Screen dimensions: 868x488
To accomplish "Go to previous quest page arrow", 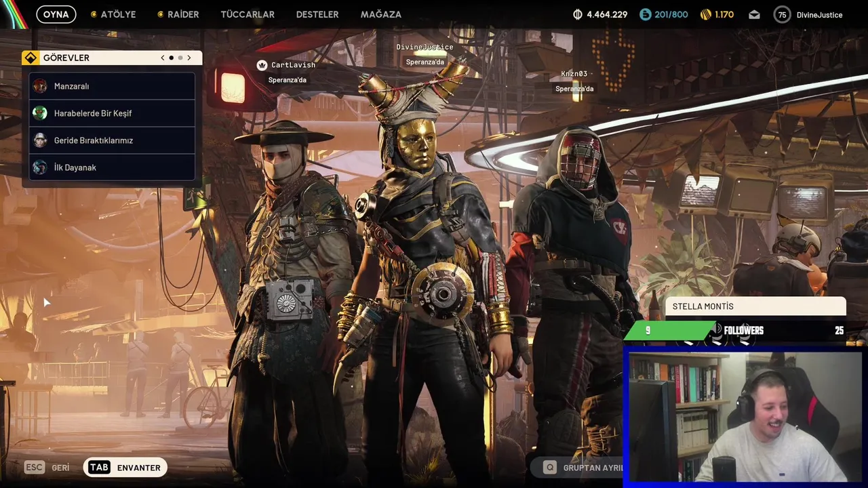I will [163, 58].
